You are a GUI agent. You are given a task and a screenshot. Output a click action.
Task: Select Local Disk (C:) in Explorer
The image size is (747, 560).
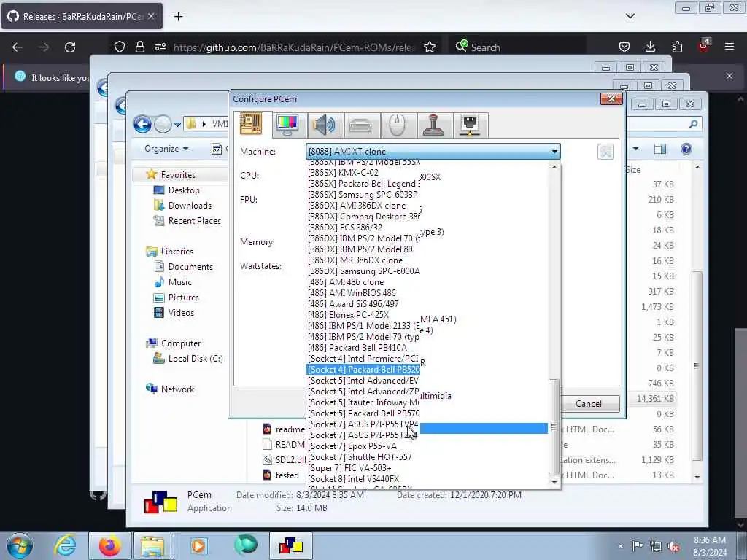[x=196, y=359]
